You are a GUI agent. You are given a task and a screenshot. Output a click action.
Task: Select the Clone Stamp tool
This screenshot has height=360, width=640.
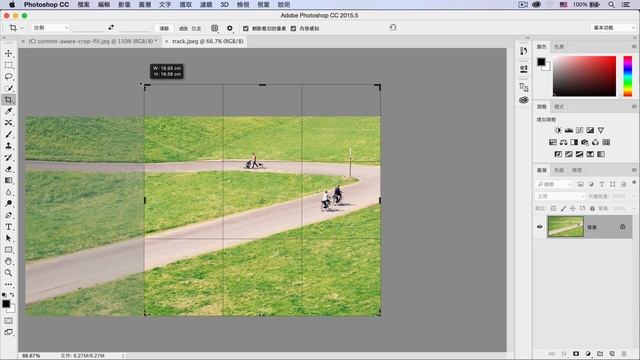9,146
